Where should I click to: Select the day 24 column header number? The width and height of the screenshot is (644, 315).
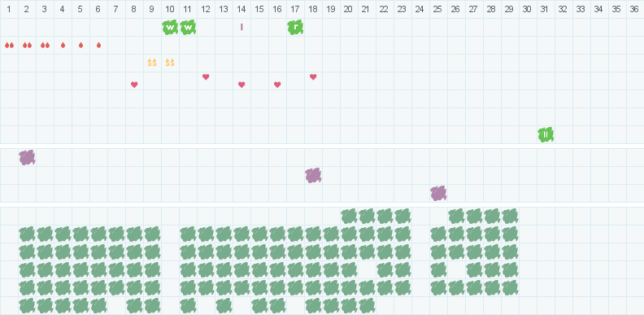pos(420,9)
